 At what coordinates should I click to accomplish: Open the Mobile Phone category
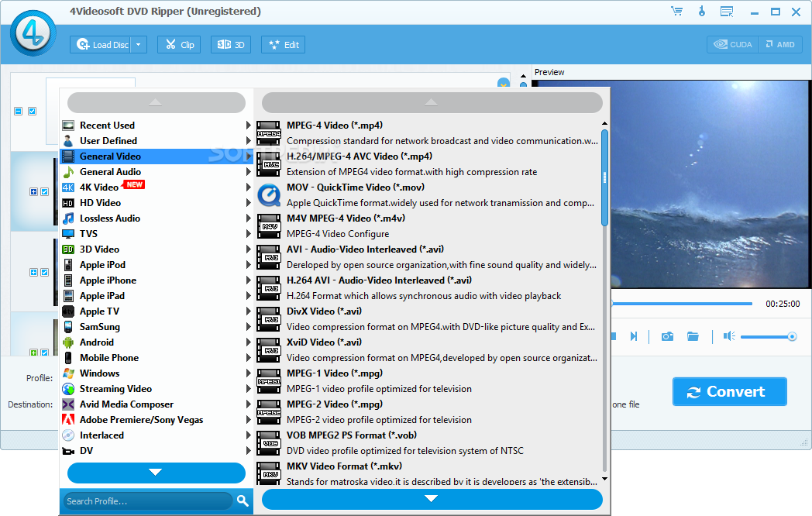157,358
